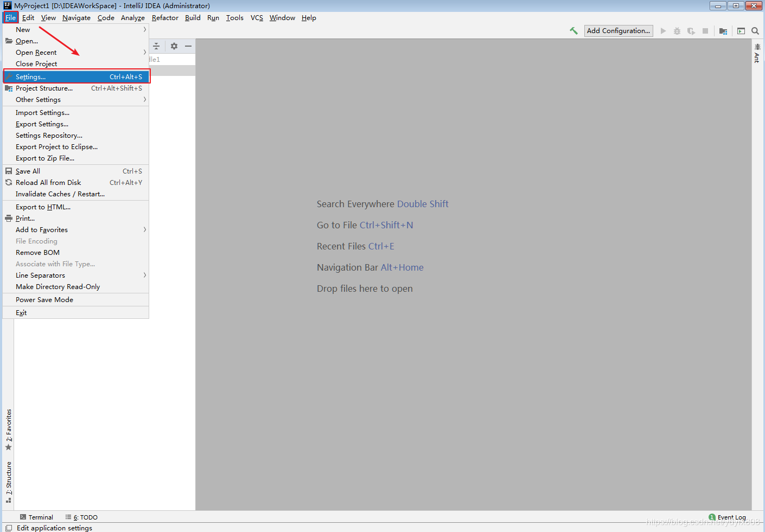Click the Search Everywhere magnifier icon

tap(755, 31)
